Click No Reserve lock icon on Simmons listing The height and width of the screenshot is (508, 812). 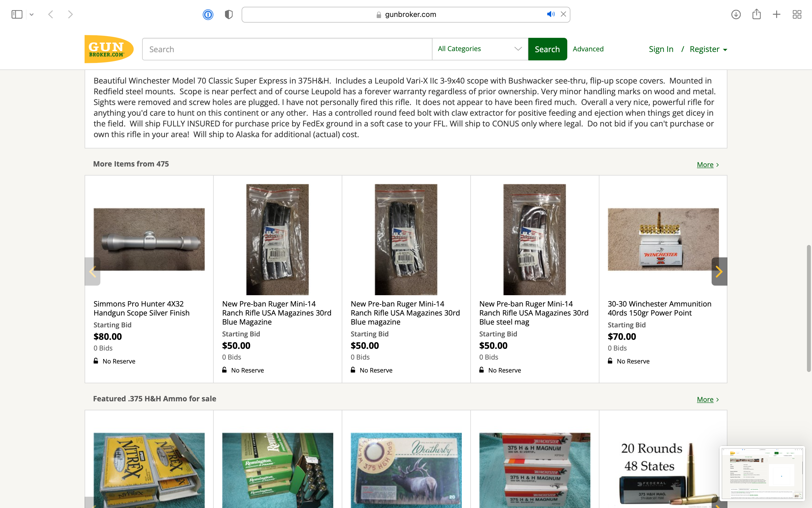click(96, 361)
